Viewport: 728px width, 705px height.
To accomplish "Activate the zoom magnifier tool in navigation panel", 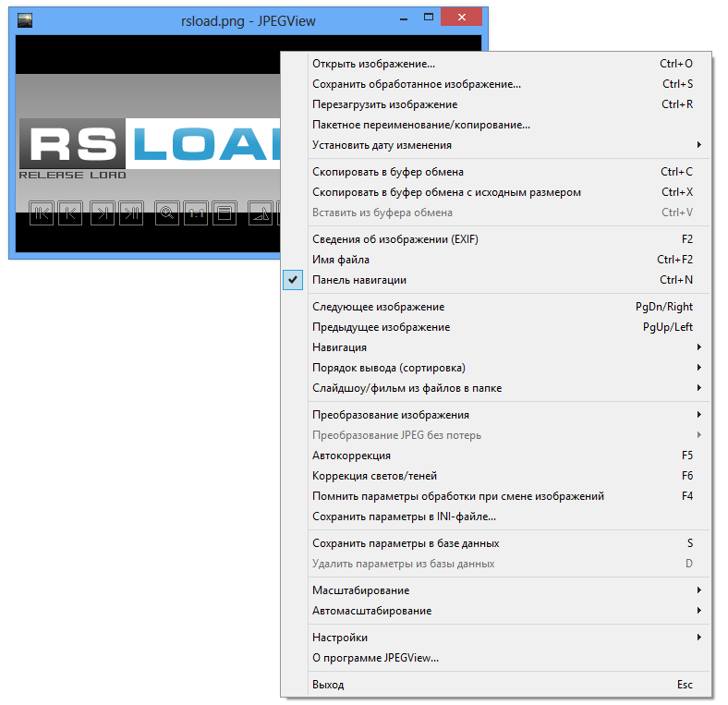I will point(167,213).
